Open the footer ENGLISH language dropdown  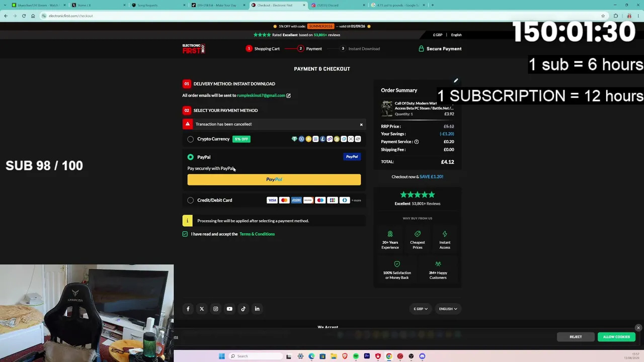[448, 309]
